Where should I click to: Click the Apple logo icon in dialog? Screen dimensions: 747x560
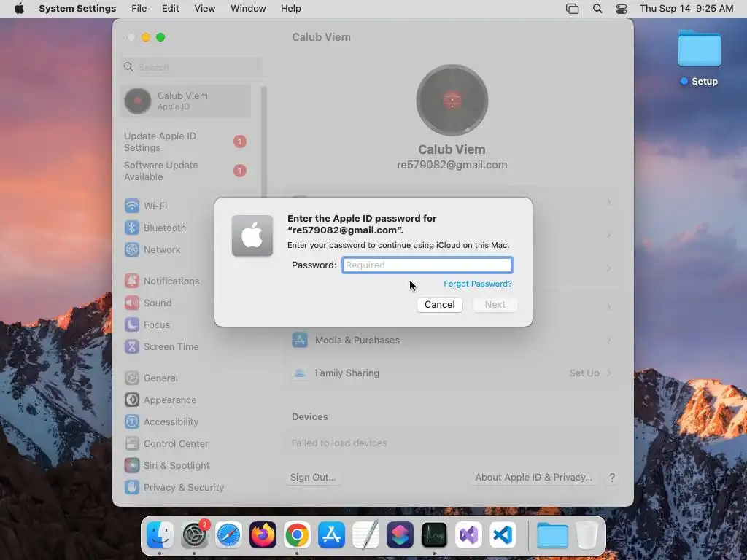(x=252, y=236)
